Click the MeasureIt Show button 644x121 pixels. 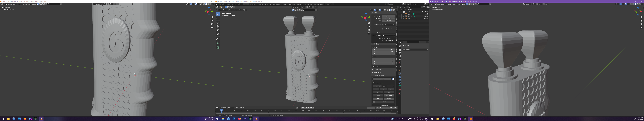point(382,79)
